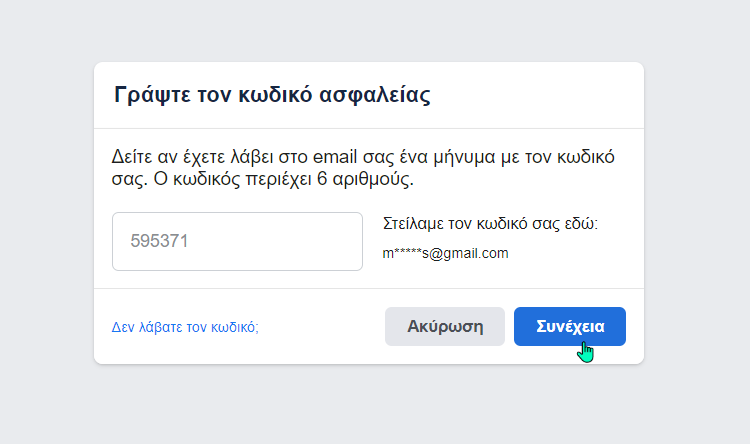Open the Δεν λάβατε τον κωδικό; link
The width and height of the screenshot is (750, 444).
(x=185, y=327)
